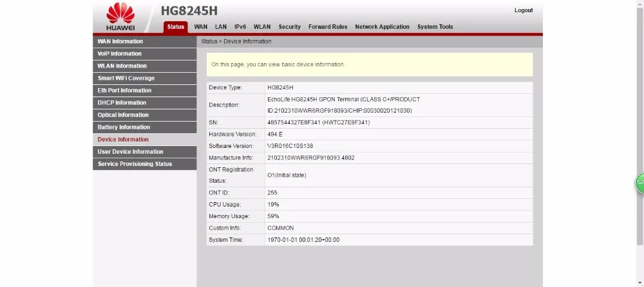Select VoIP Information in sidebar
This screenshot has height=287, width=644.
pos(144,54)
